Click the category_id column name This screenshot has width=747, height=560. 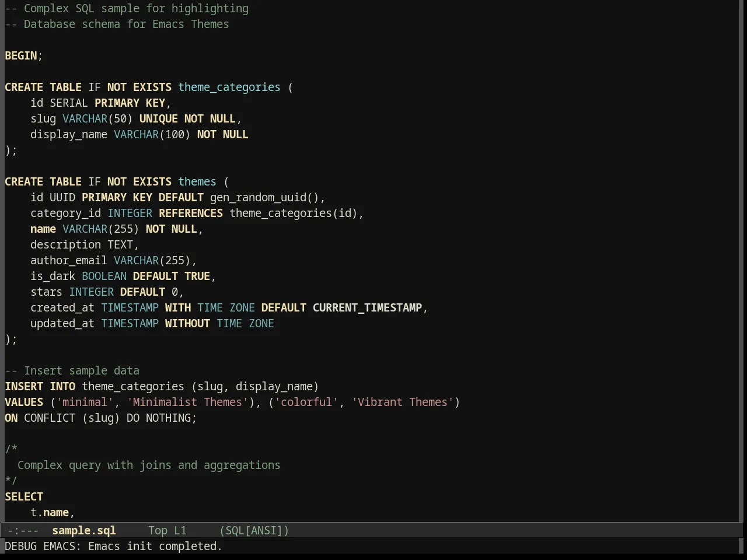[66, 213]
